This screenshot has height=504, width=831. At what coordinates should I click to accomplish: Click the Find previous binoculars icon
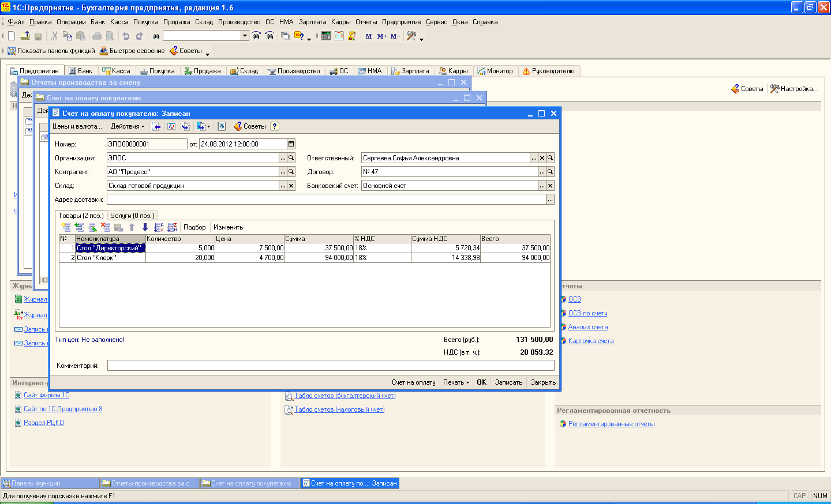click(269, 36)
